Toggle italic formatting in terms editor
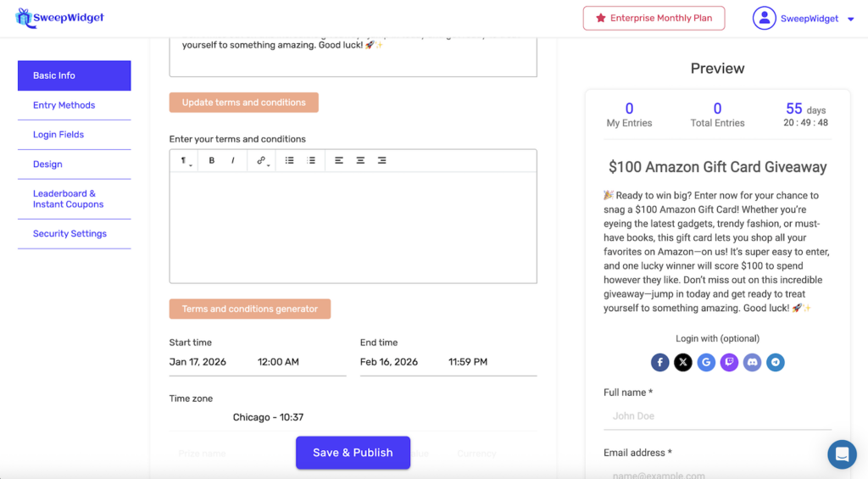 pyautogui.click(x=233, y=160)
